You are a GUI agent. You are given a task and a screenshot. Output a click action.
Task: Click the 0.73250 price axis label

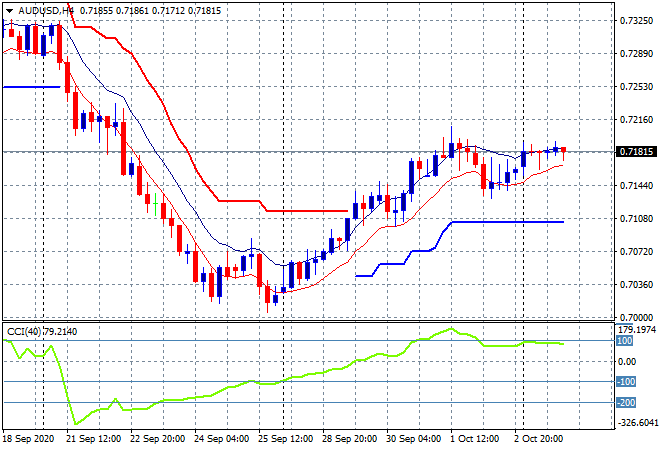pos(636,21)
